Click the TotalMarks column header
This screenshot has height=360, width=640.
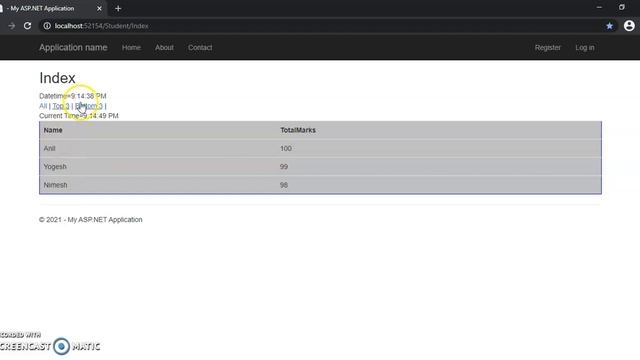pos(298,130)
